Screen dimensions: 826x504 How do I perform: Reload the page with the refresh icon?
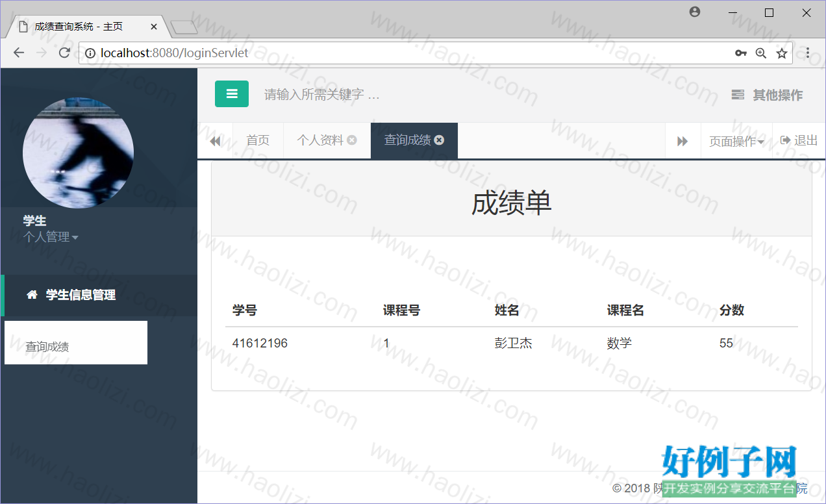64,53
